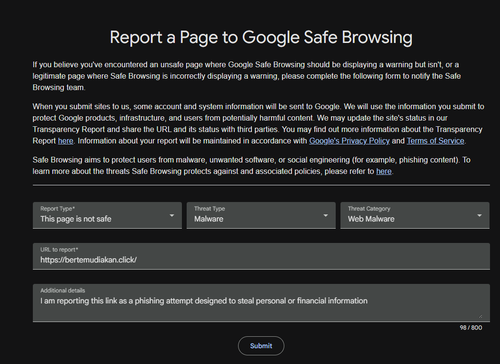The width and height of the screenshot is (500, 364).
Task: Open the threats and policies 'here' link
Action: (x=384, y=171)
